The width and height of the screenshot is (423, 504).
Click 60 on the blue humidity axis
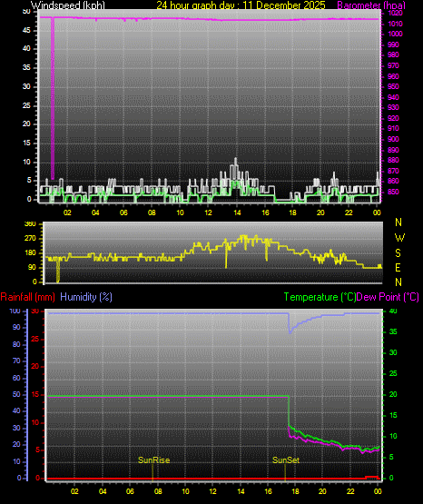pos(16,379)
